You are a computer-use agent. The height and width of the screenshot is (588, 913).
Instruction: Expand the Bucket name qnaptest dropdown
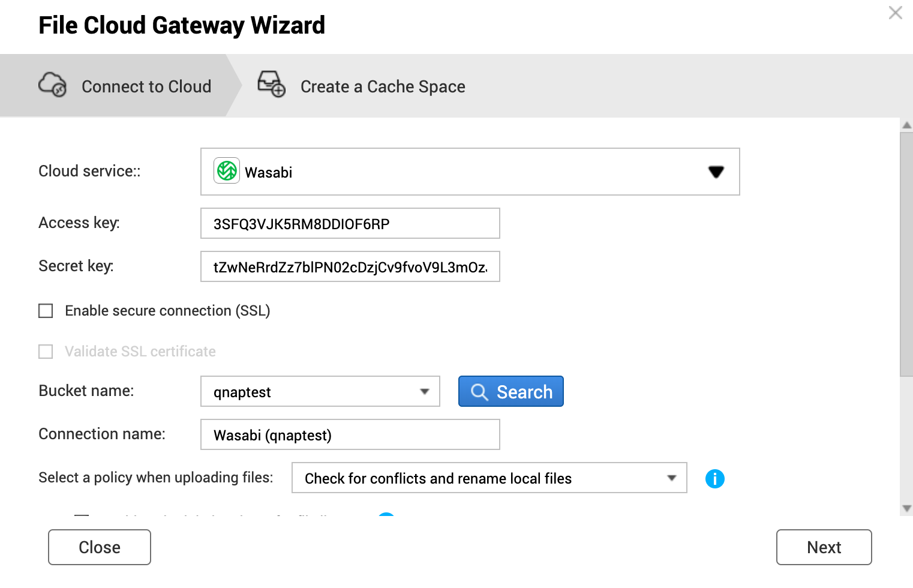click(425, 392)
